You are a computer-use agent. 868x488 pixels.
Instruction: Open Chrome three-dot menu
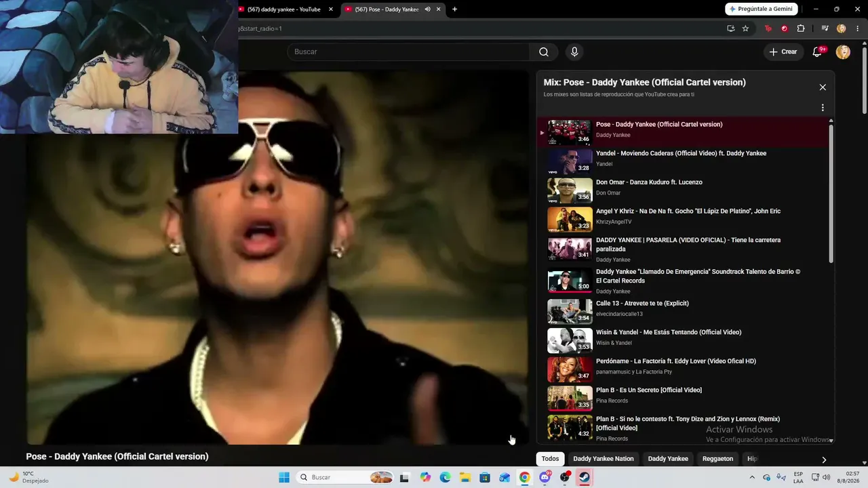[857, 28]
